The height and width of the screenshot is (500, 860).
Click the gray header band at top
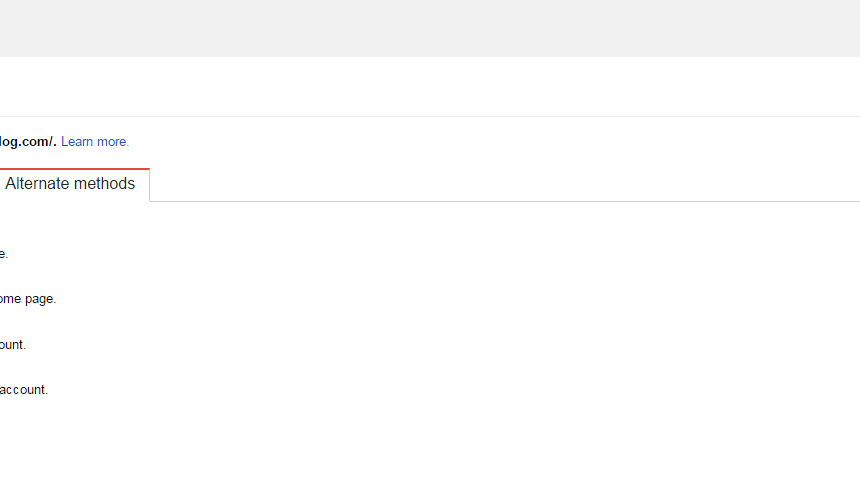tap(430, 28)
